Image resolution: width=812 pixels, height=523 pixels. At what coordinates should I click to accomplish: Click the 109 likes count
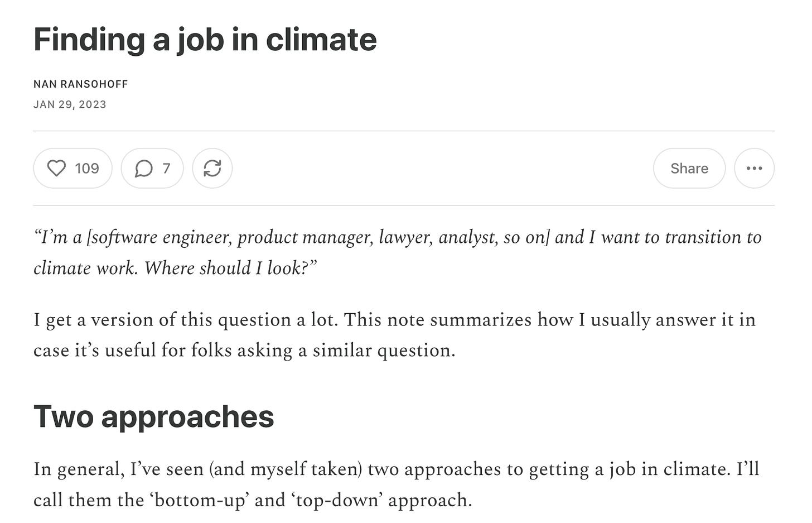pos(87,168)
